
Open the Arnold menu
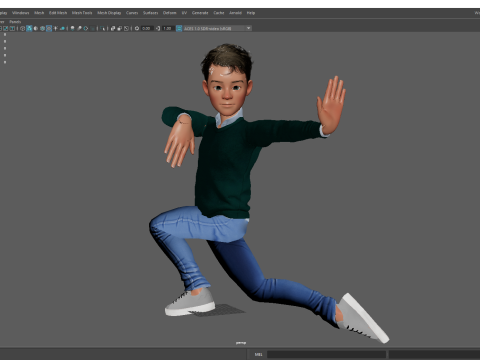point(235,13)
